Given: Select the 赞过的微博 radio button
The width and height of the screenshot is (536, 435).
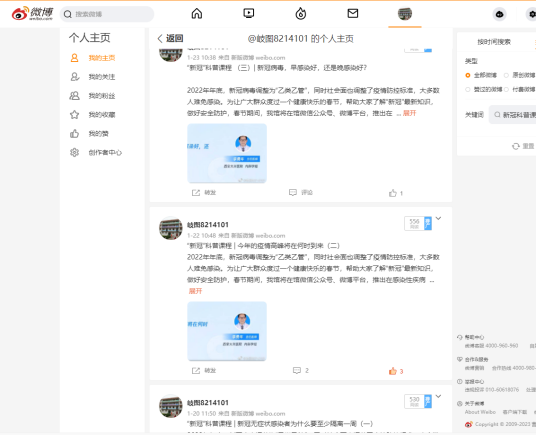Looking at the screenshot, I should [468, 90].
